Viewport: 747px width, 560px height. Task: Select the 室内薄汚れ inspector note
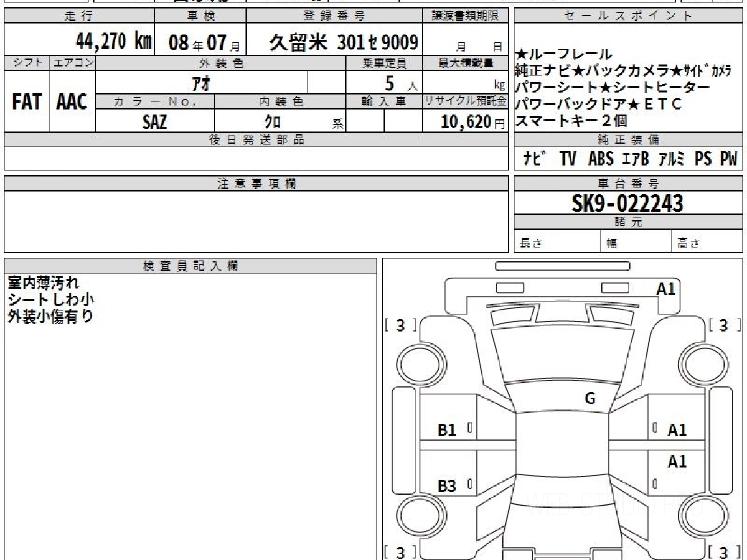pos(44,283)
